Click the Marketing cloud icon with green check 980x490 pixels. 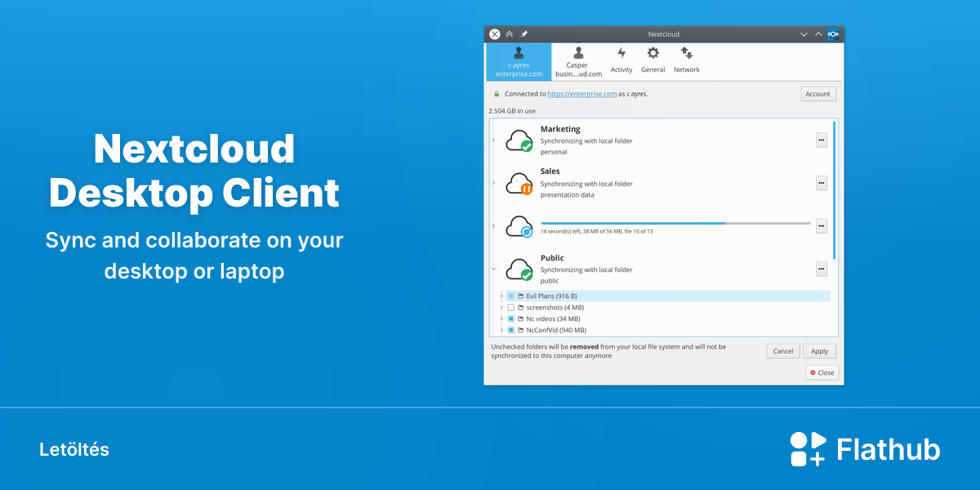coord(519,140)
